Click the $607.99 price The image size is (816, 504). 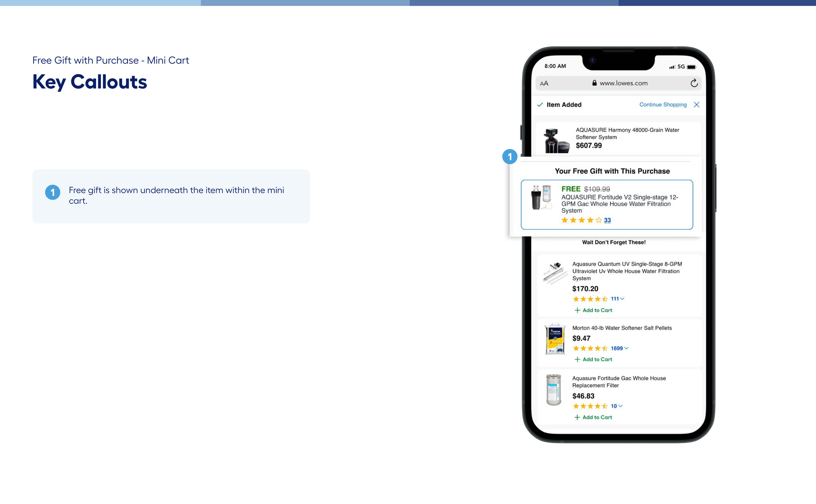click(x=589, y=146)
